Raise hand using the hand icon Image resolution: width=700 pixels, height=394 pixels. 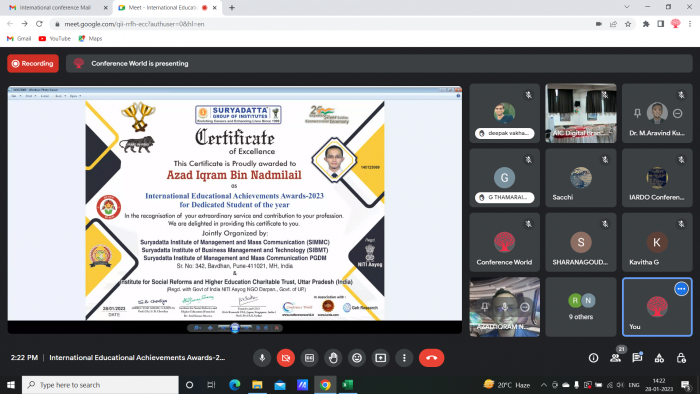(333, 358)
